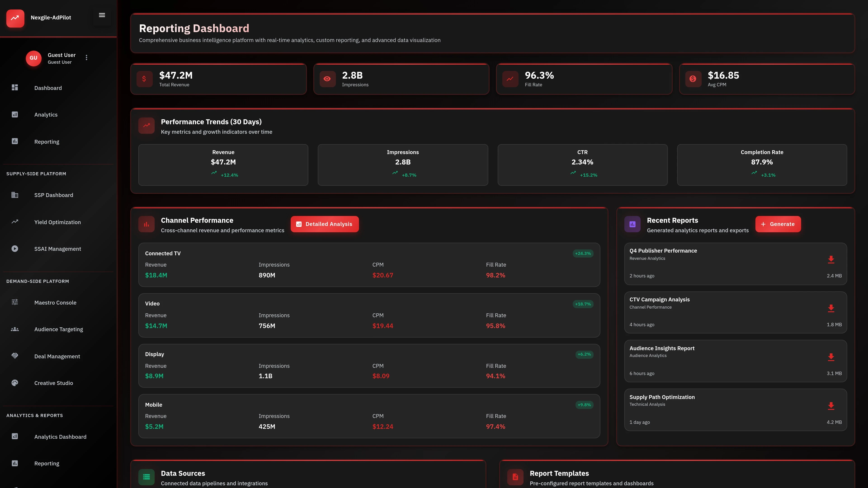Click the Creative Studio palette icon
The image size is (868, 488).
(x=15, y=383)
